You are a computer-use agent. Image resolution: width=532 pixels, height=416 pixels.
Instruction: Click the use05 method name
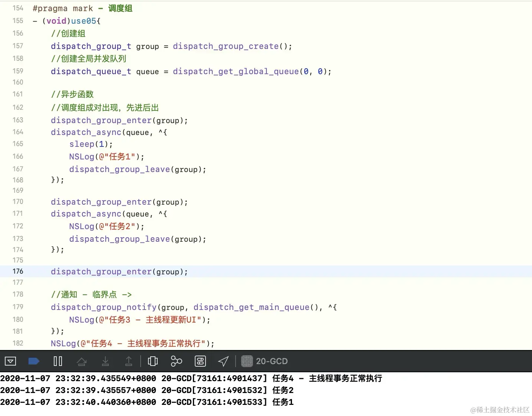coord(83,21)
